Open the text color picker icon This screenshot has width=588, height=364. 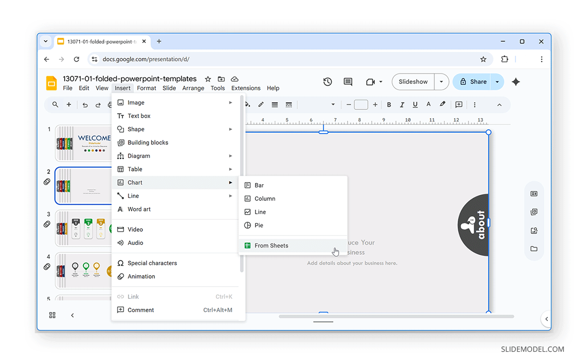point(428,104)
